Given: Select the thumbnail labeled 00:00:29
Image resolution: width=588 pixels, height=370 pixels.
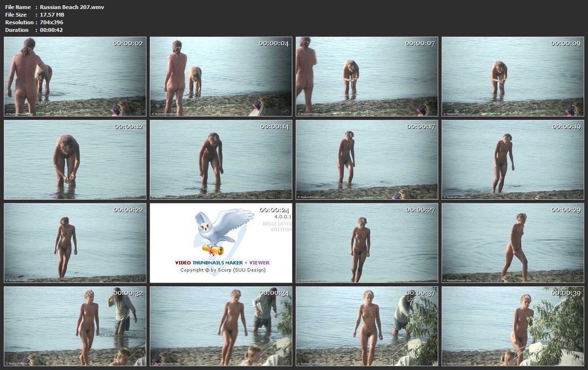Looking at the screenshot, I should tap(513, 243).
